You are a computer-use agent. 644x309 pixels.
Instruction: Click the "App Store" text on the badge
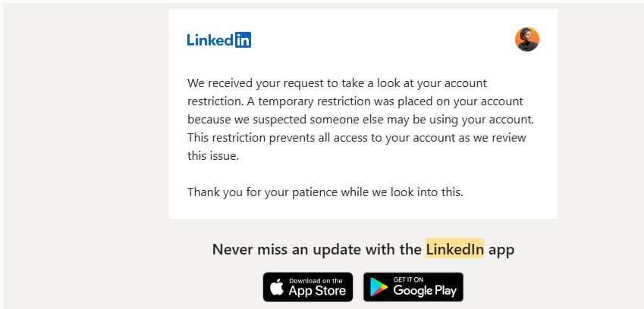tap(317, 291)
